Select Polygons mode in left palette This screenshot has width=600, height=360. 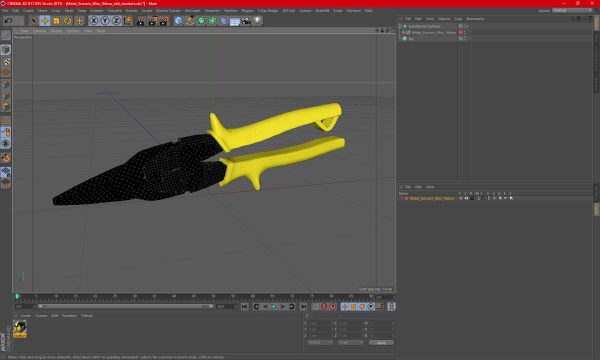click(6, 106)
